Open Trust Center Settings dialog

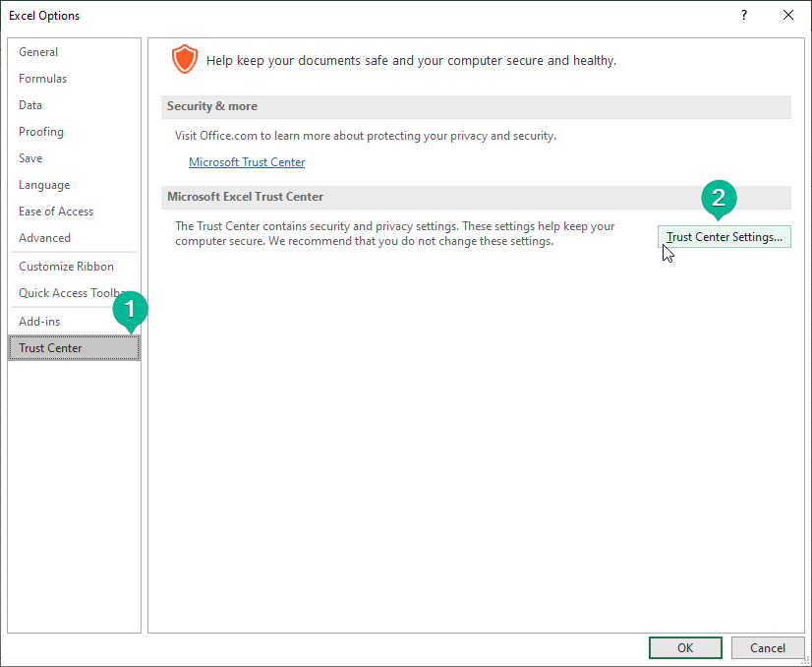point(724,237)
